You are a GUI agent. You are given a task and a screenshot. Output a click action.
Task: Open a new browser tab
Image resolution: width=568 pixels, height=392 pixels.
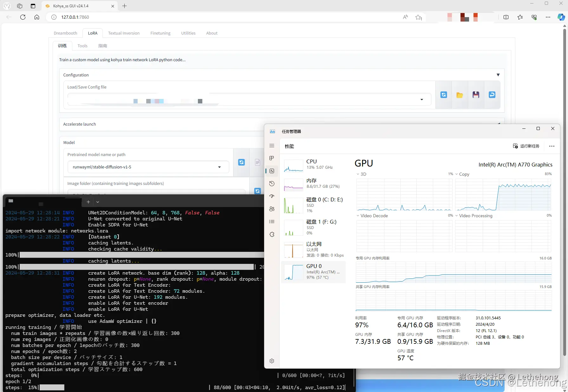coord(125,6)
